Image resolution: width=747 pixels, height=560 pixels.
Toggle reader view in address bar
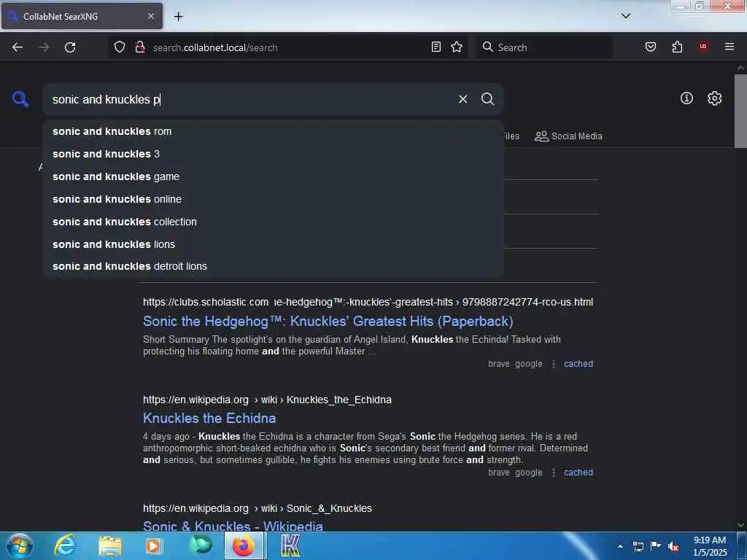436,47
